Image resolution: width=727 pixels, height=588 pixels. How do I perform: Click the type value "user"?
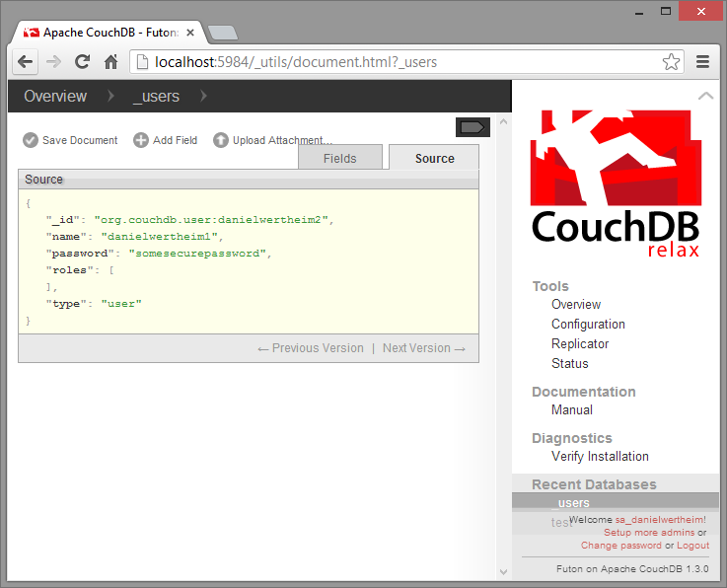121,304
